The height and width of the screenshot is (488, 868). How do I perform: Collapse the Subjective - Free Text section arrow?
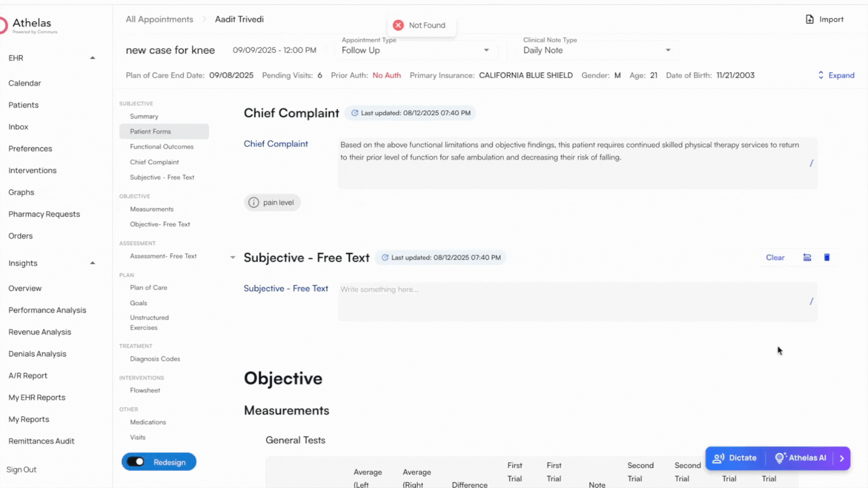pyautogui.click(x=233, y=258)
